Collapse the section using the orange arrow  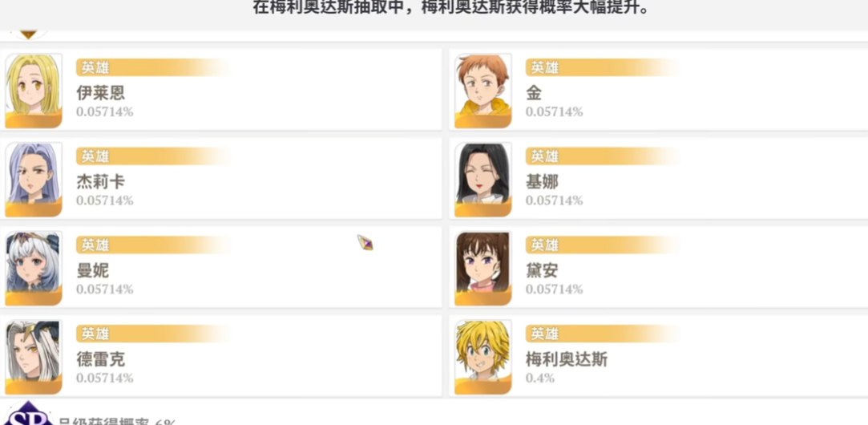(28, 34)
